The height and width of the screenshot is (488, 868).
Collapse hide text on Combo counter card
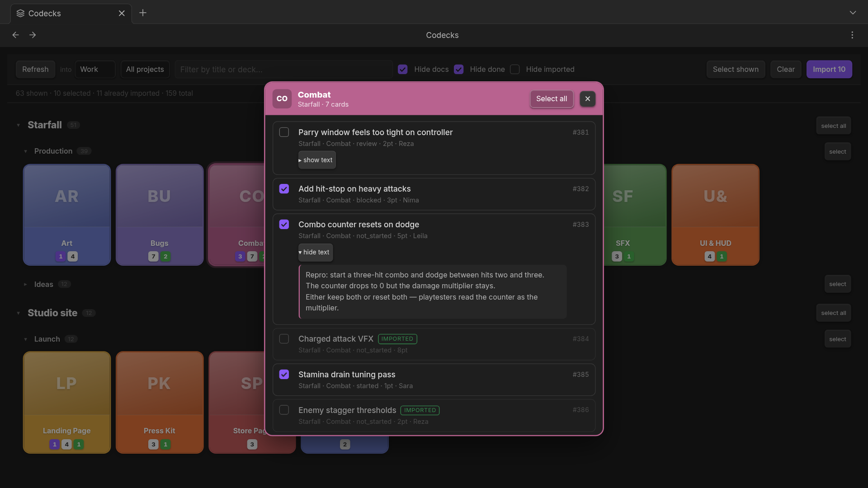point(316,252)
